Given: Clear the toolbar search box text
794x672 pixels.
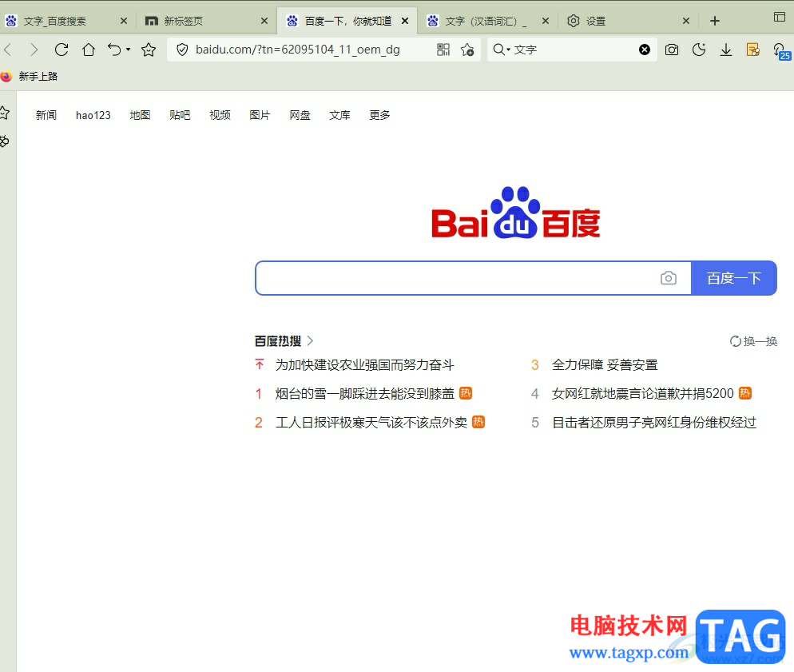Looking at the screenshot, I should [x=644, y=50].
